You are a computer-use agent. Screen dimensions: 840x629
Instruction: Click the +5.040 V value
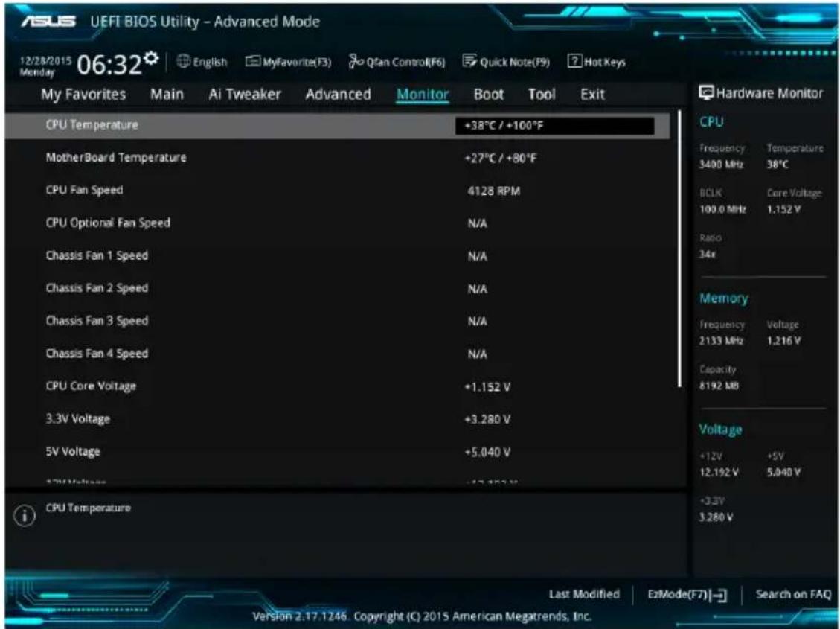(487, 452)
